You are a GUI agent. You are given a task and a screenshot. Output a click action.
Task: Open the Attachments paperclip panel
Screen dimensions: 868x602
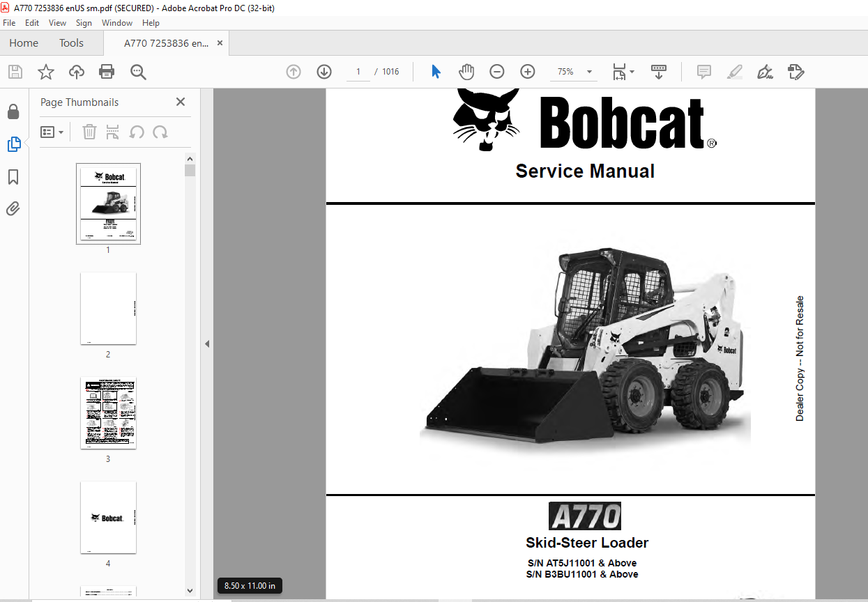coord(13,208)
